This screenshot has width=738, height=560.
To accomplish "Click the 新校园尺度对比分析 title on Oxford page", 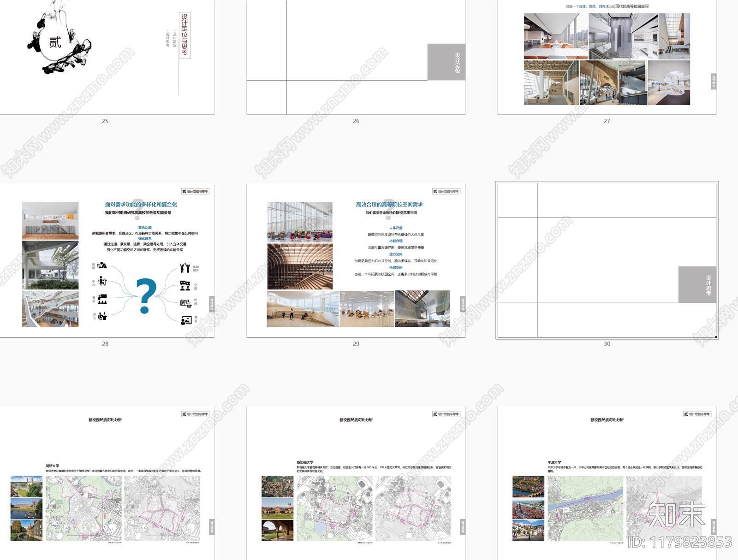I will click(x=607, y=420).
